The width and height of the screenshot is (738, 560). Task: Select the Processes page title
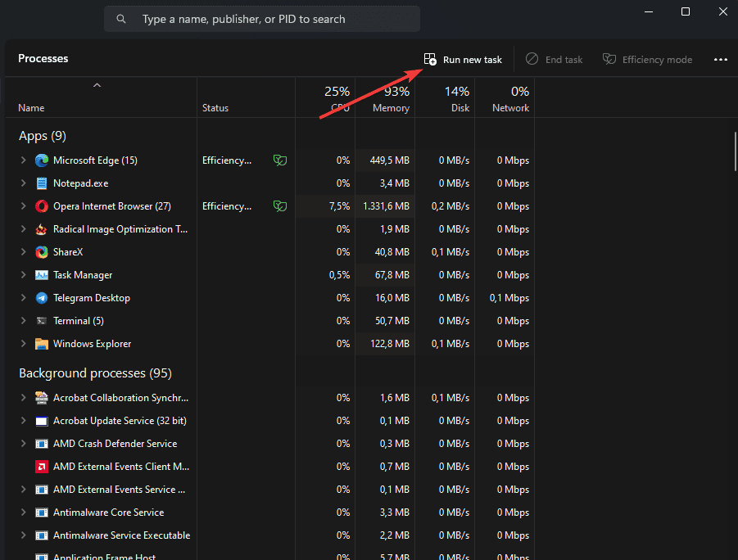tap(43, 58)
